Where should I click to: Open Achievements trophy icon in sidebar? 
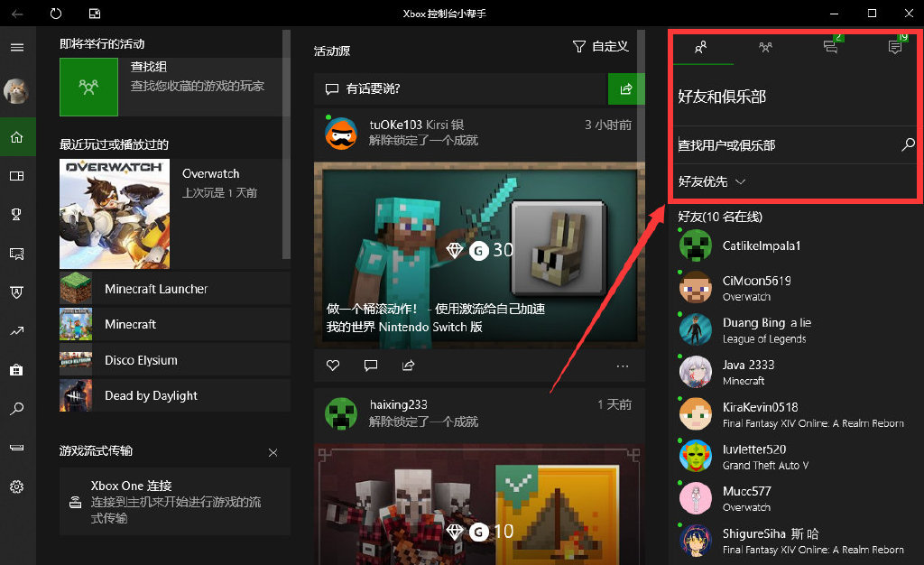[x=17, y=215]
